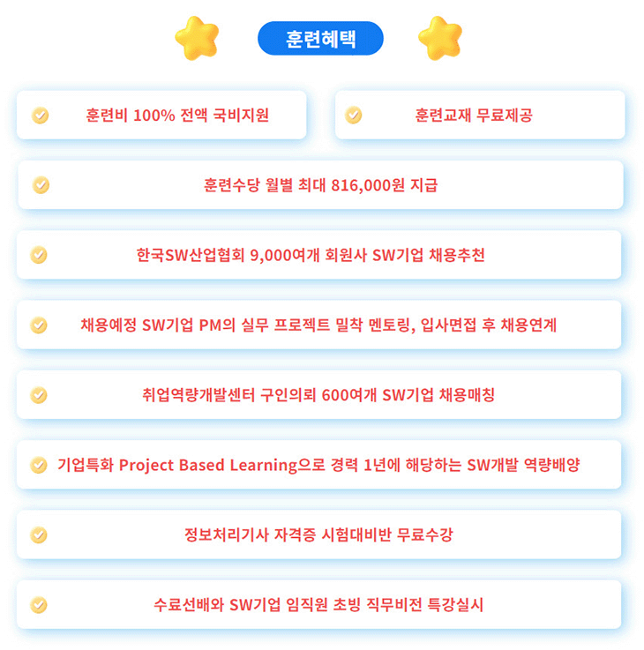
Task: Click check icon beside 정보처리기사 자격증 시험대비반
Action: [x=39, y=534]
